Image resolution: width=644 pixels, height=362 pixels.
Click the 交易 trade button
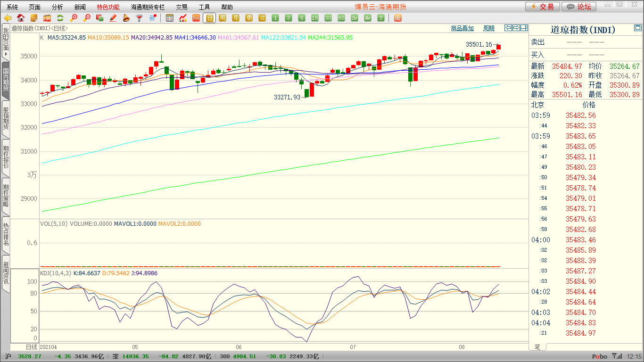click(543, 7)
